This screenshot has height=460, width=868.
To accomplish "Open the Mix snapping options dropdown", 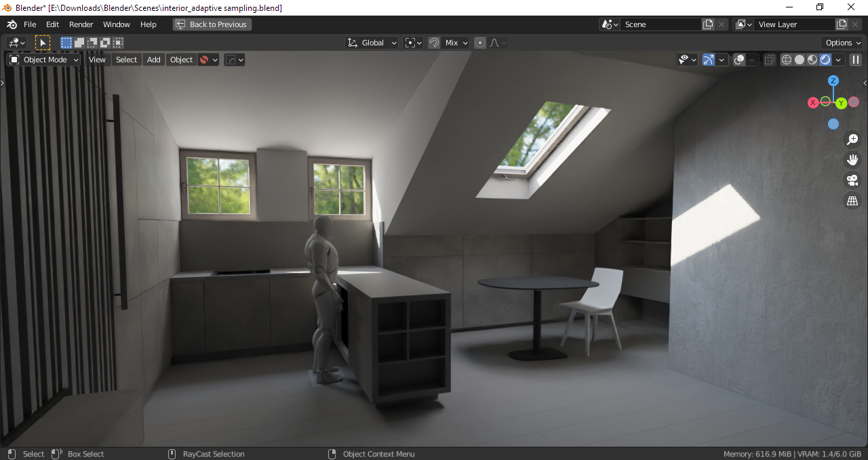I will point(456,43).
